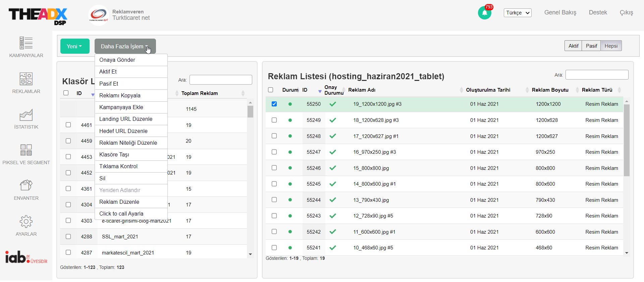Image resolution: width=644 pixels, height=282 pixels.
Task: Open the Destek link
Action: (x=598, y=12)
